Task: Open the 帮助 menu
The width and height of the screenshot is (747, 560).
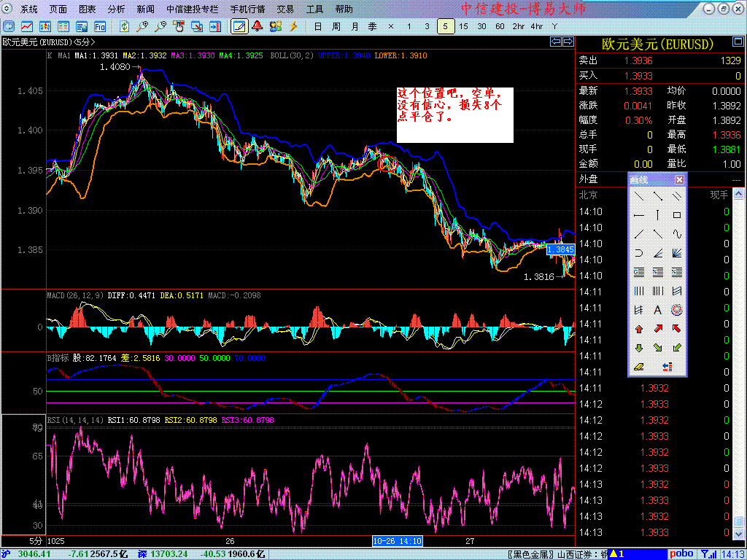Action: pyautogui.click(x=344, y=9)
